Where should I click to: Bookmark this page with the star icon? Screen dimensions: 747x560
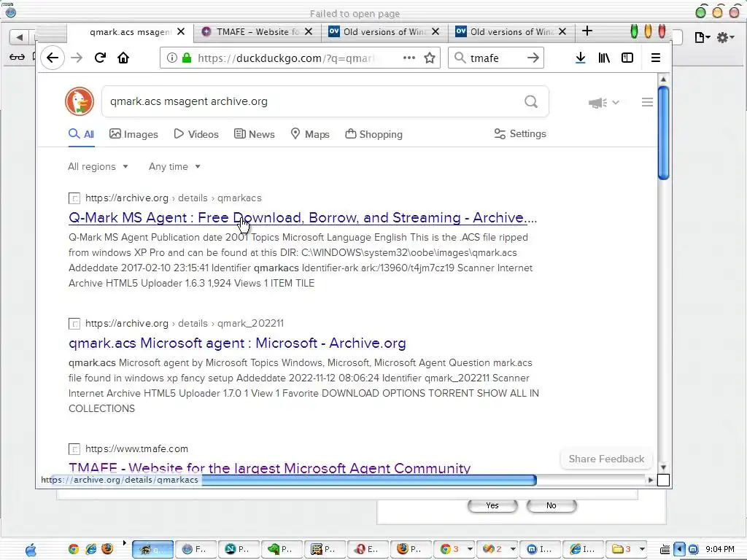point(430,58)
